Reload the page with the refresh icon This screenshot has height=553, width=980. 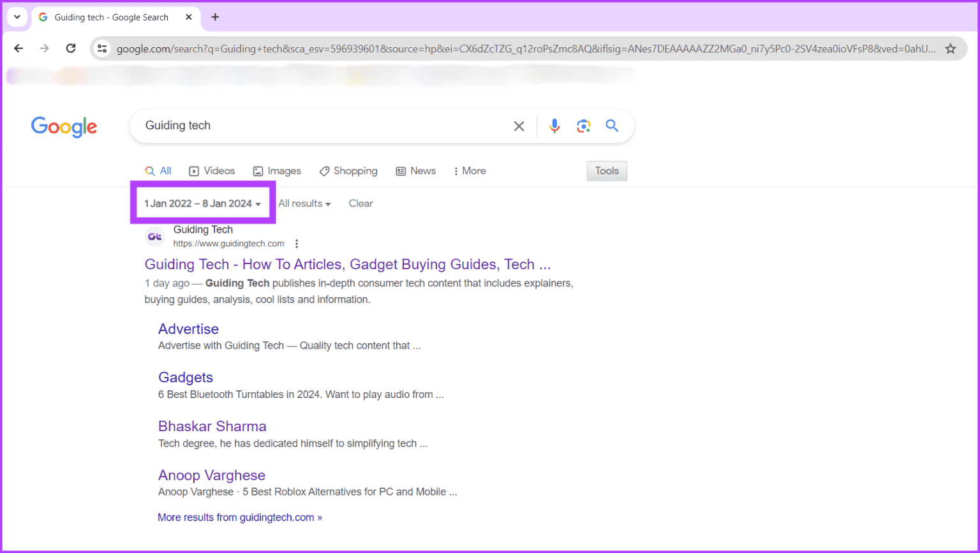click(71, 48)
